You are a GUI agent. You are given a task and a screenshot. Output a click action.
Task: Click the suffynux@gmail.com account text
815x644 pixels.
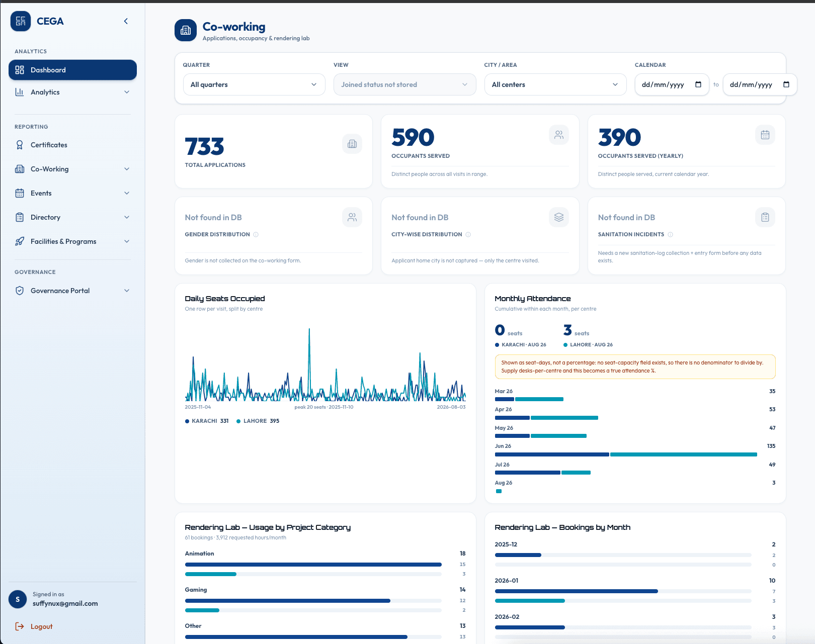click(x=65, y=604)
